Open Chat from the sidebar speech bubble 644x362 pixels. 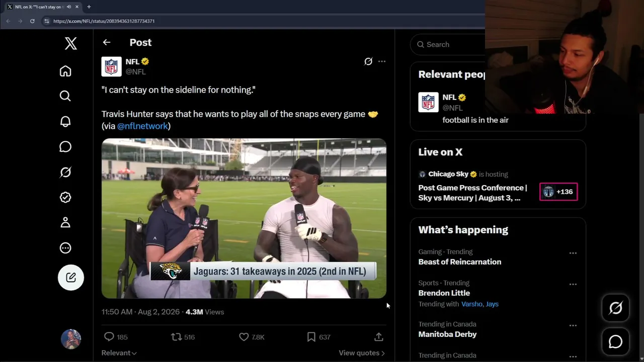[x=65, y=147]
